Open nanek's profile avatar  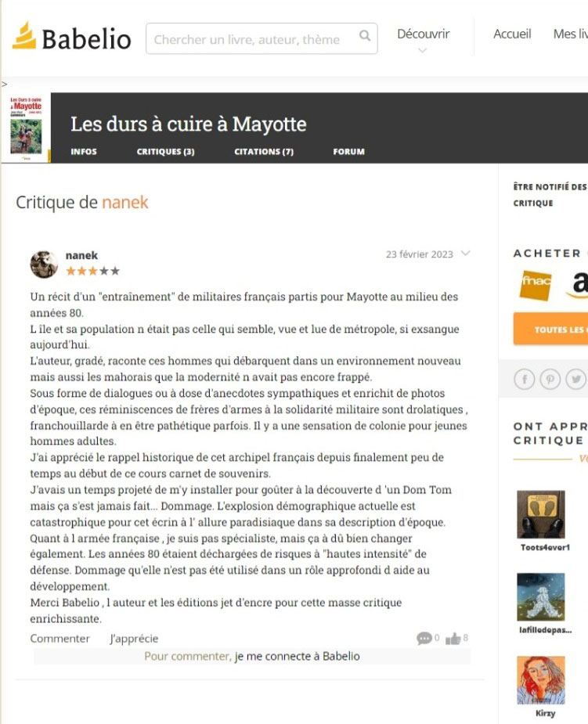pyautogui.click(x=44, y=265)
